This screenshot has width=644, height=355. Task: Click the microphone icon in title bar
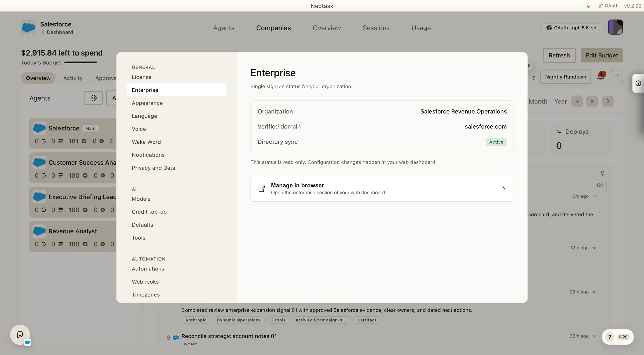click(588, 6)
